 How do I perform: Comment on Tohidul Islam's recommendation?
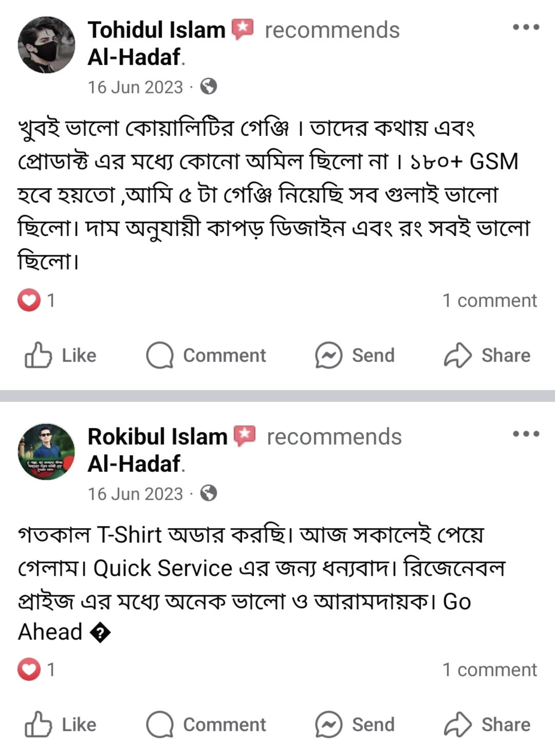[x=206, y=355]
